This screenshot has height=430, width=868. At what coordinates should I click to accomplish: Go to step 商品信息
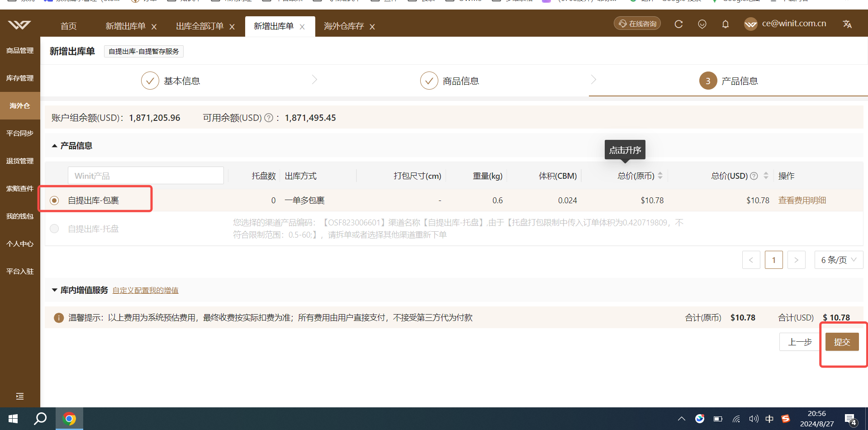coord(450,81)
